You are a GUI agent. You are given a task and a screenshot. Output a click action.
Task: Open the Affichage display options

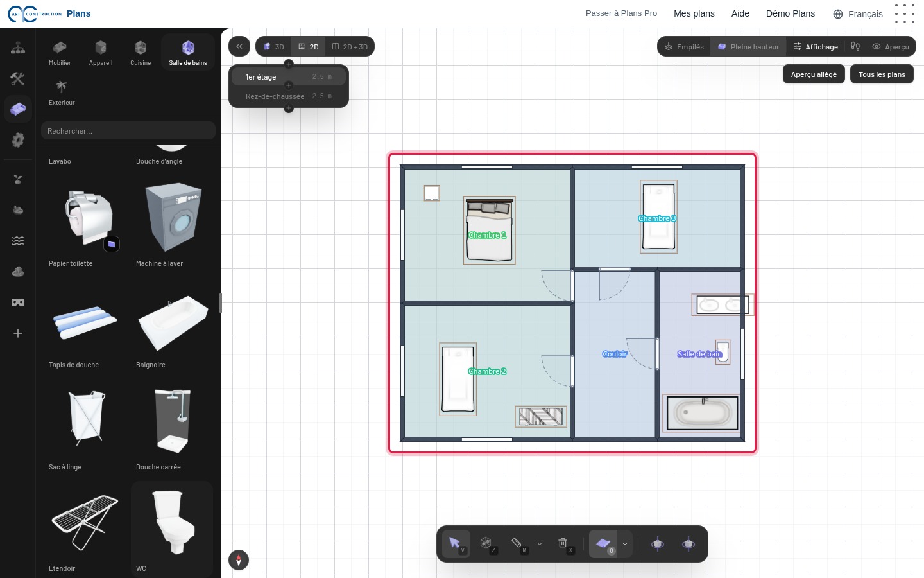coord(816,46)
